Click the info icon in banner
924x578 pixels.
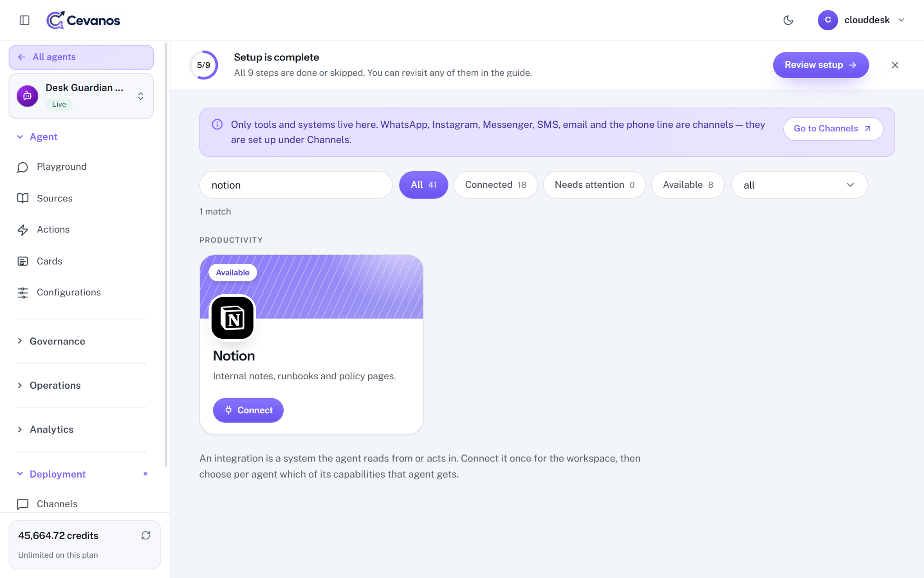point(217,125)
